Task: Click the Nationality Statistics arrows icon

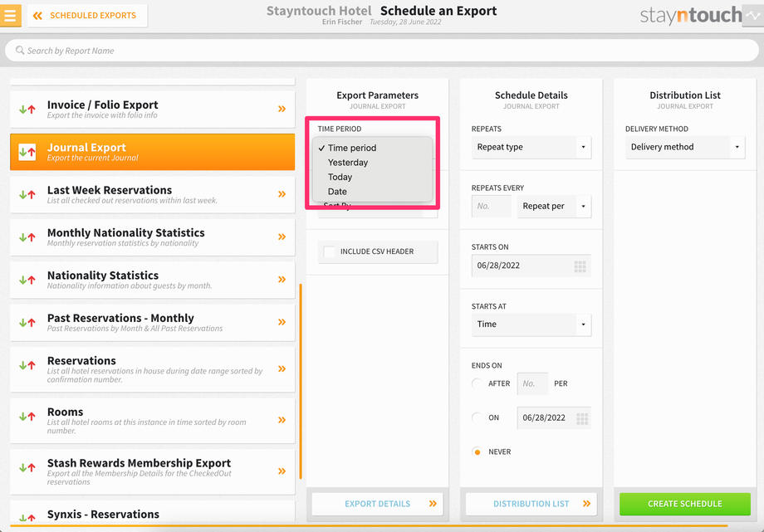Action: [x=27, y=281]
